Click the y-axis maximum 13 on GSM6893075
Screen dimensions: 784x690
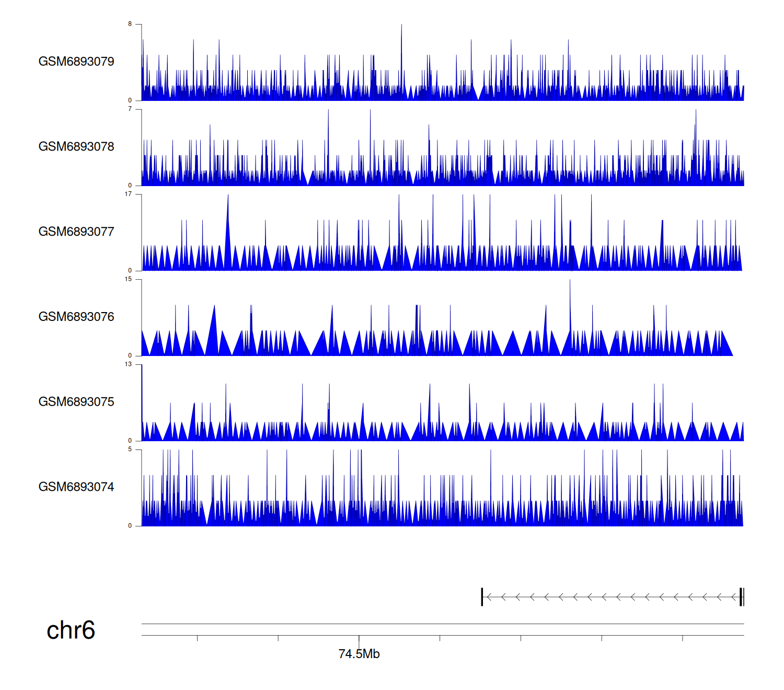click(x=129, y=364)
